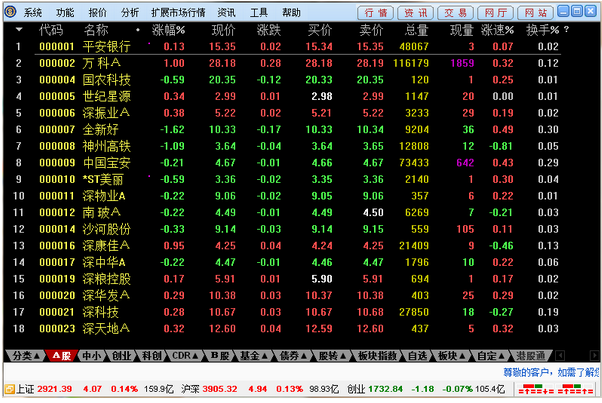Open the 帮助 menu
The height and width of the screenshot is (403, 602).
(x=291, y=13)
